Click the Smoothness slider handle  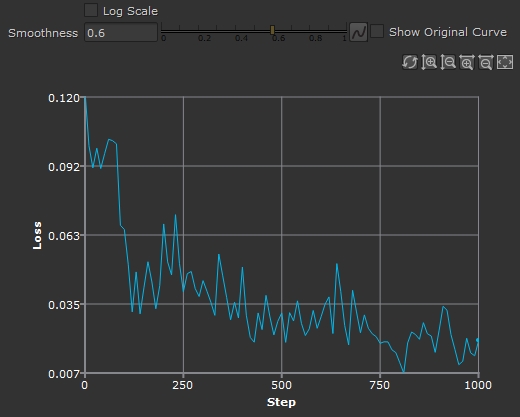(272, 30)
